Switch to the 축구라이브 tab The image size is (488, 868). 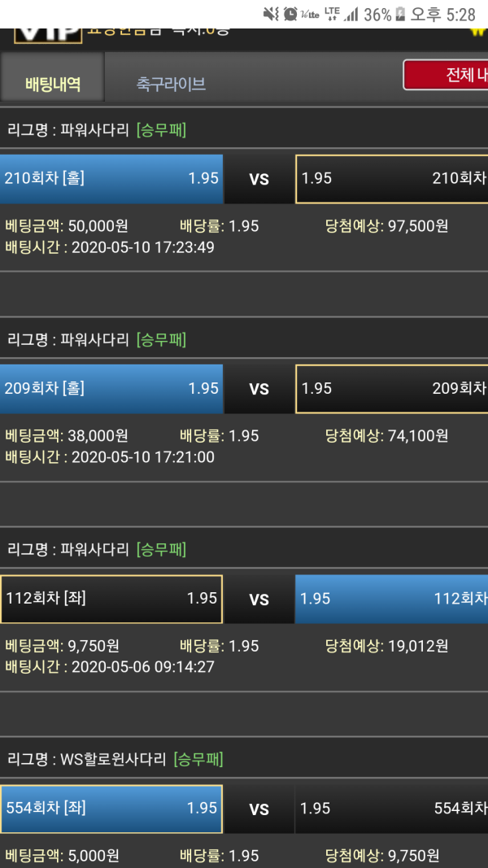point(171,84)
